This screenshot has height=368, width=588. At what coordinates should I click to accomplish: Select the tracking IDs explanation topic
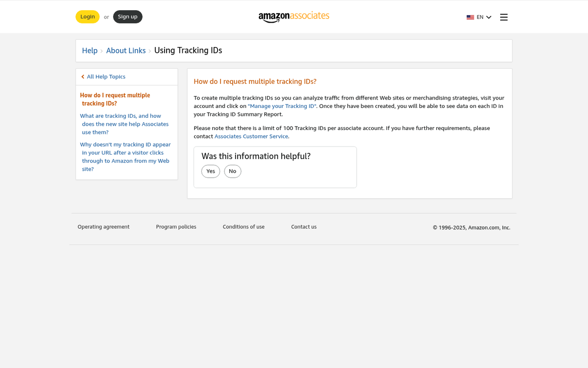point(125,124)
